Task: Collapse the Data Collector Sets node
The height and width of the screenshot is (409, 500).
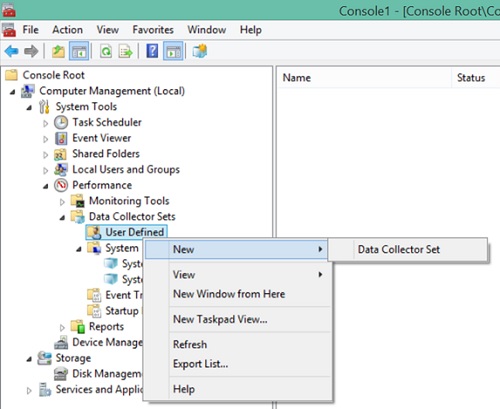Action: tap(62, 218)
